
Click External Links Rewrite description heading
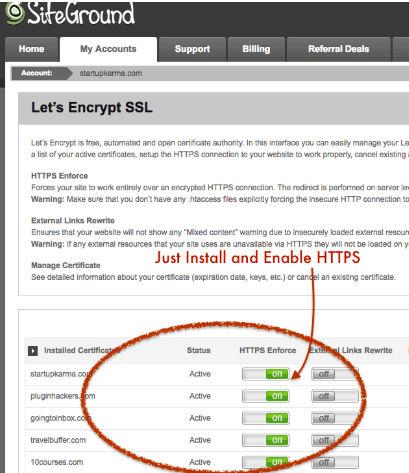73,220
